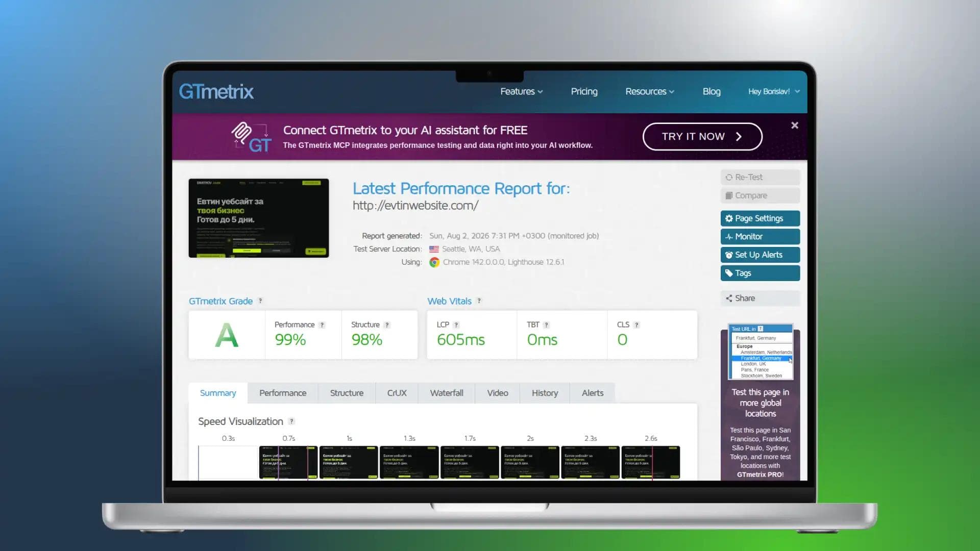Click the Share button
980x551 pixels.
pos(760,298)
